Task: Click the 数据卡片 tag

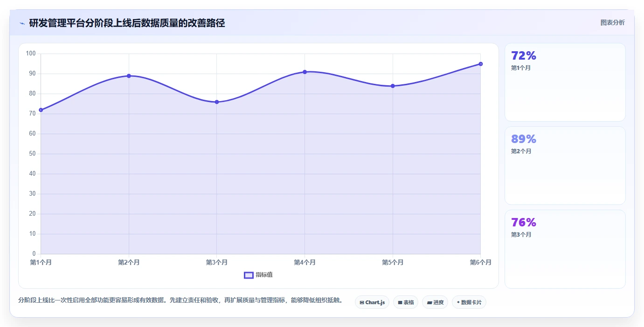Action: click(469, 302)
